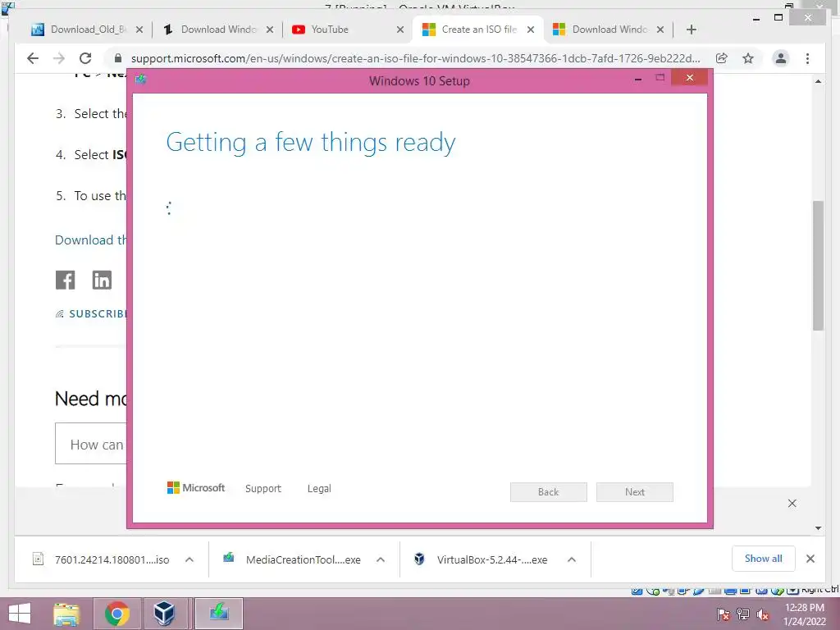840x630 pixels.
Task: Click the muted volume tray icon
Action: click(763, 615)
